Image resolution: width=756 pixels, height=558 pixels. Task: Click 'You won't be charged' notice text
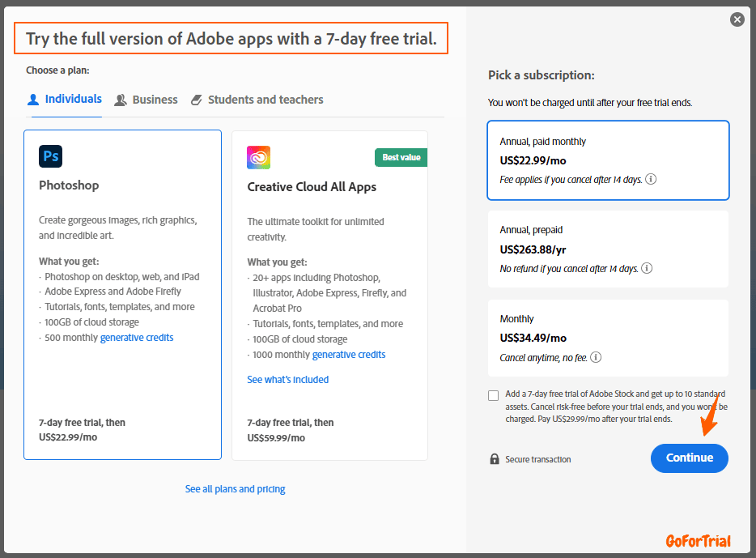(590, 103)
